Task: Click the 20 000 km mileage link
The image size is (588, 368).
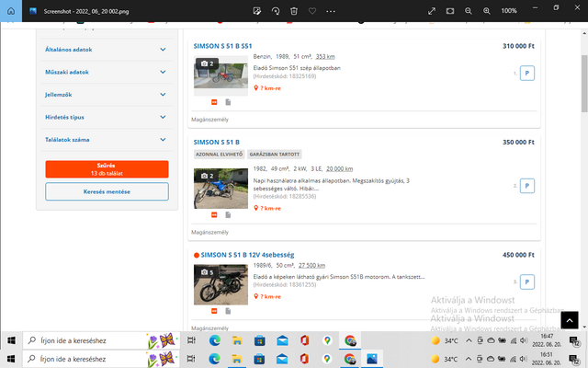Action: pyautogui.click(x=339, y=168)
